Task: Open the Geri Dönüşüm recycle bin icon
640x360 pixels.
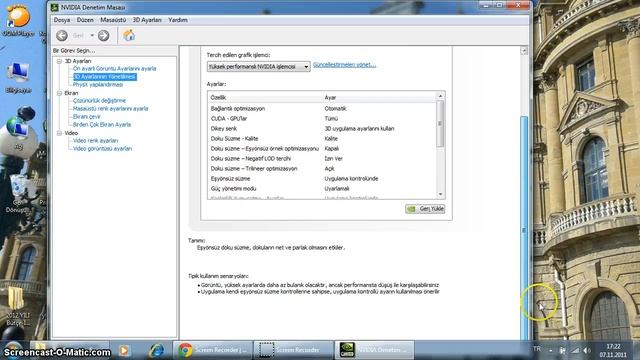Action: point(18,194)
